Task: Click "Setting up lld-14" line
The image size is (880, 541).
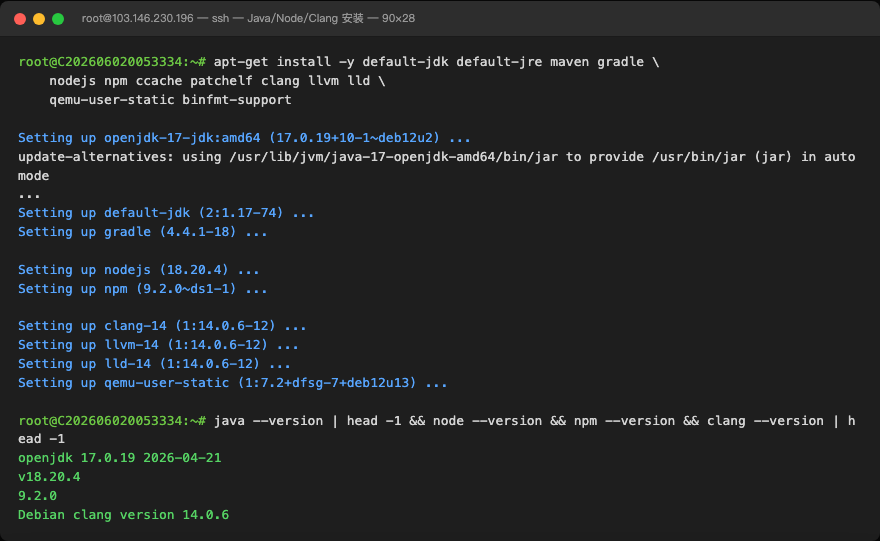Action: [154, 364]
